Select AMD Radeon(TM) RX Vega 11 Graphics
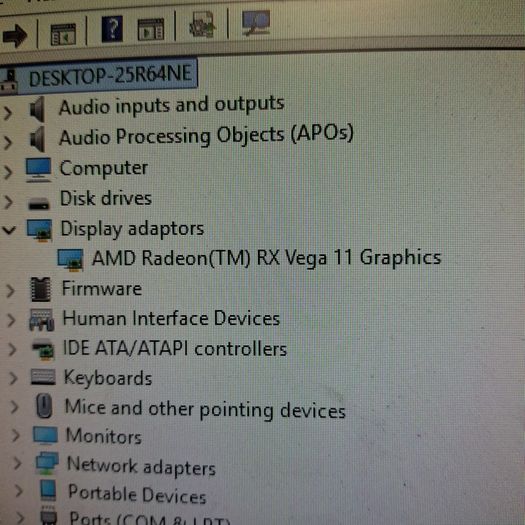 point(267,258)
